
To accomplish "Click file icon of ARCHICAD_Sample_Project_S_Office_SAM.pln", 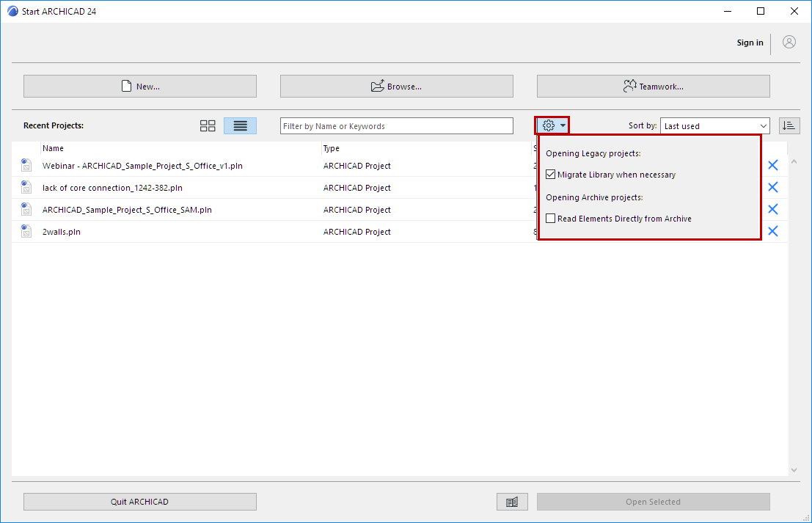I will tap(26, 209).
